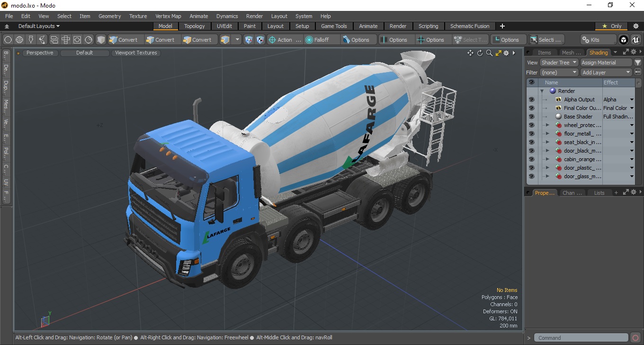Select the sphere primitive toolbar icon
644x345 pixels.
[8, 40]
